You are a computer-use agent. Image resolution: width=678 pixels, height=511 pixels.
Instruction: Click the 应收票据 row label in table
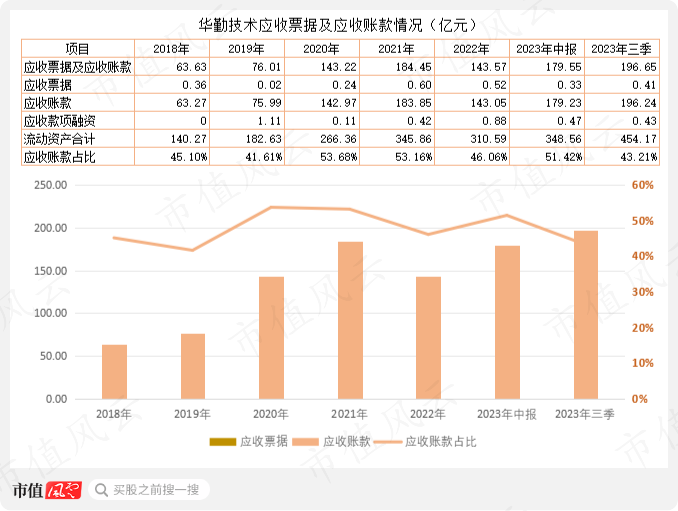pos(48,85)
